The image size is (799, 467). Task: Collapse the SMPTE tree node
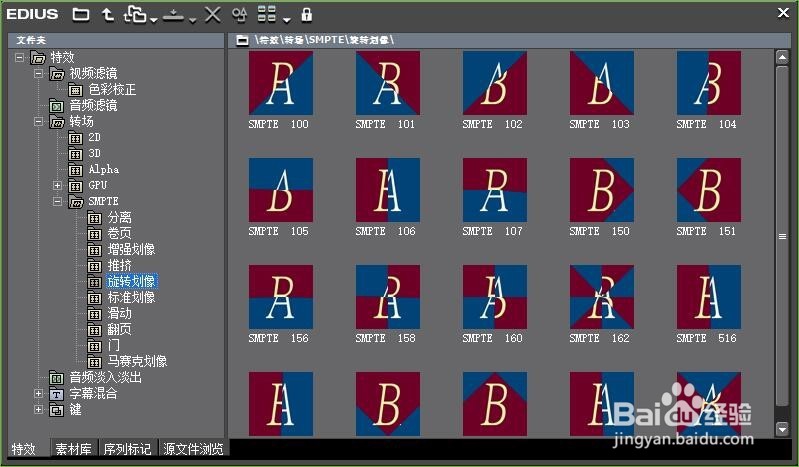(57, 201)
